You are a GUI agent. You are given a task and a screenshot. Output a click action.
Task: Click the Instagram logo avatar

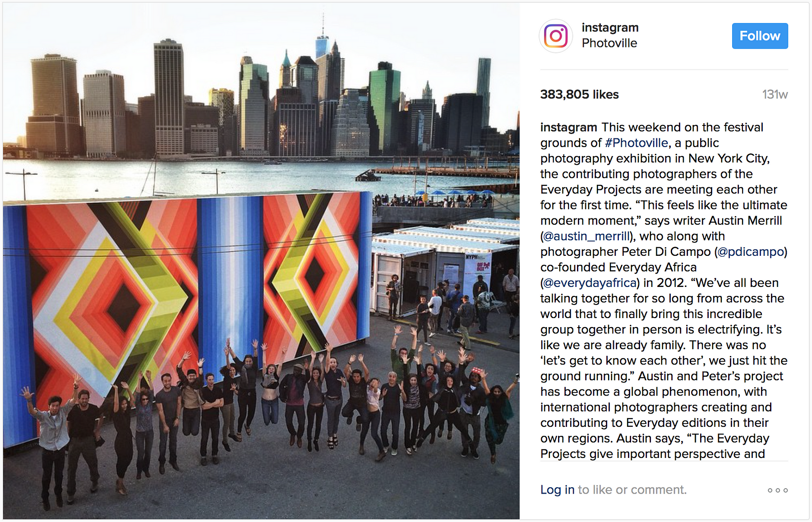(x=556, y=36)
